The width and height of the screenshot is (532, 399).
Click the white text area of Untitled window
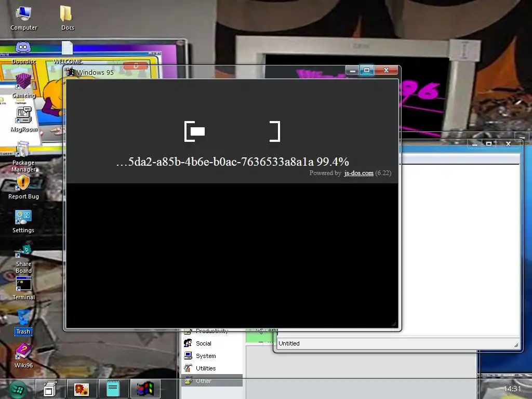point(460,249)
